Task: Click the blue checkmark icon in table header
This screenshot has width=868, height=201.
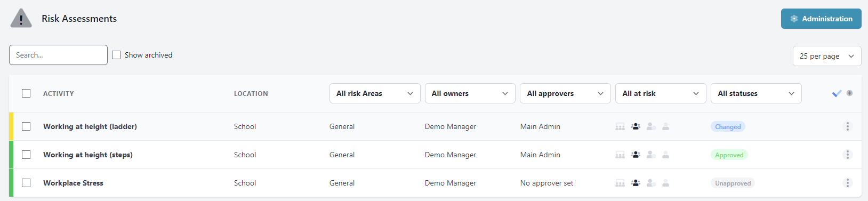Action: pyautogui.click(x=837, y=93)
